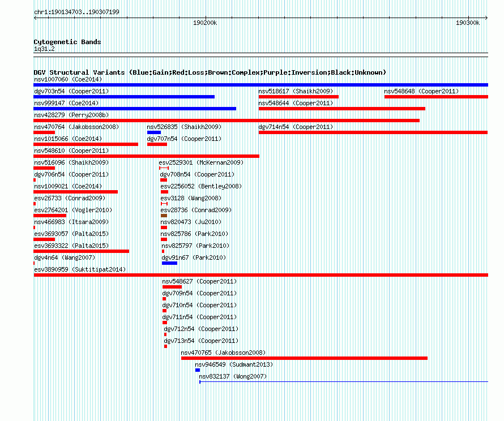Click the red loss bar under nsv470765
Image resolution: width=504 pixels, height=421 pixels.
305,358
